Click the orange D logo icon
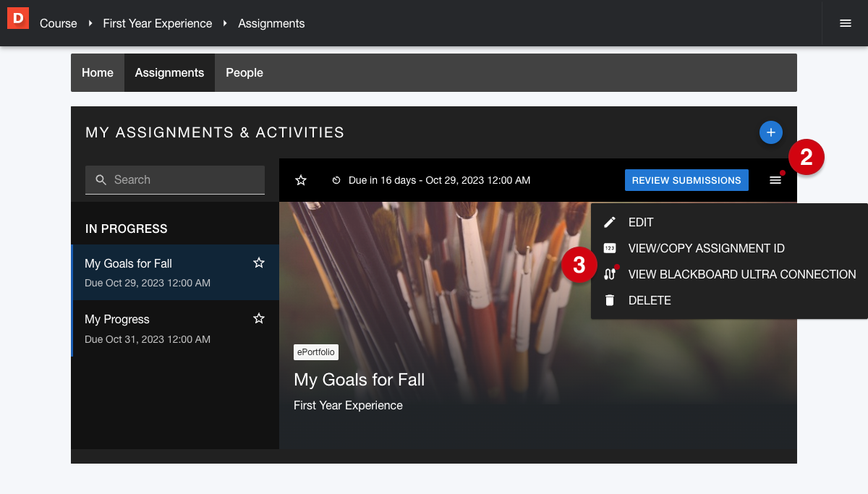Image resolution: width=868 pixels, height=494 pixels. click(17, 18)
